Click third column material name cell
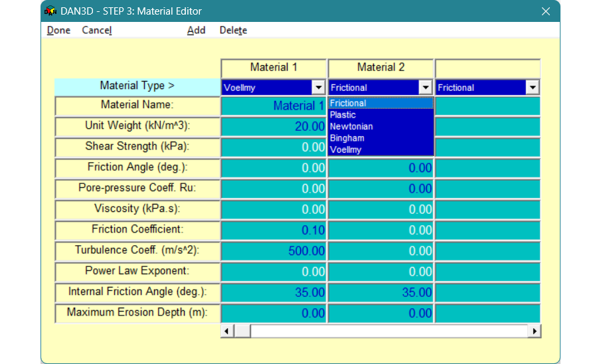Screen dimensions: 601x364 [487, 106]
